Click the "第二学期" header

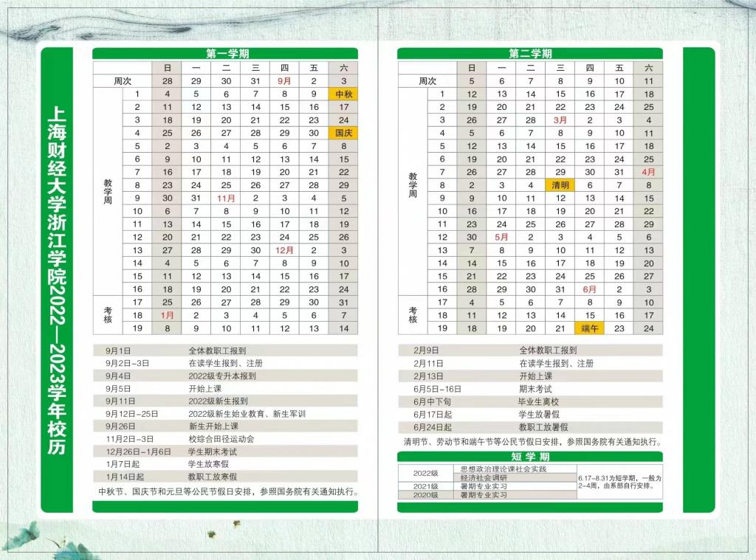pyautogui.click(x=530, y=54)
